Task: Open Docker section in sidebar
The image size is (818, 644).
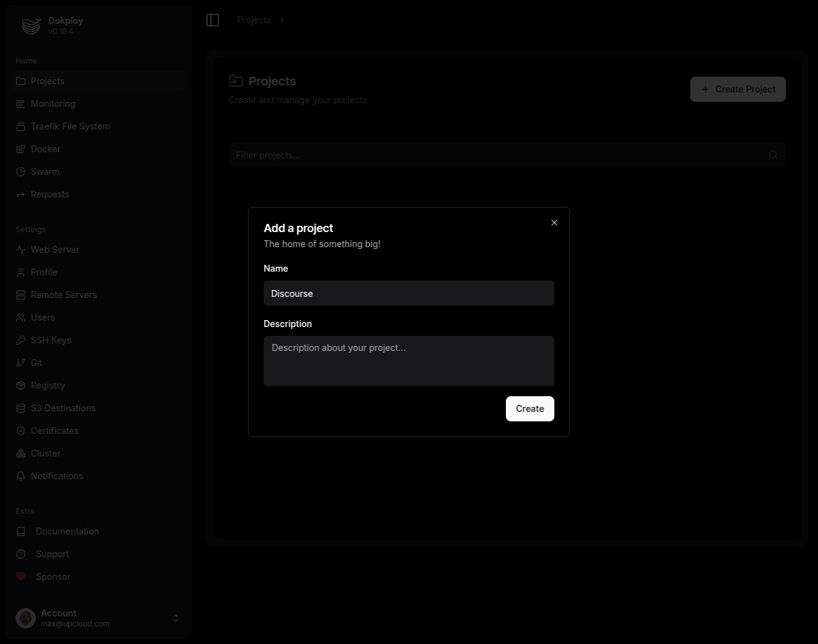Action: pyautogui.click(x=45, y=149)
